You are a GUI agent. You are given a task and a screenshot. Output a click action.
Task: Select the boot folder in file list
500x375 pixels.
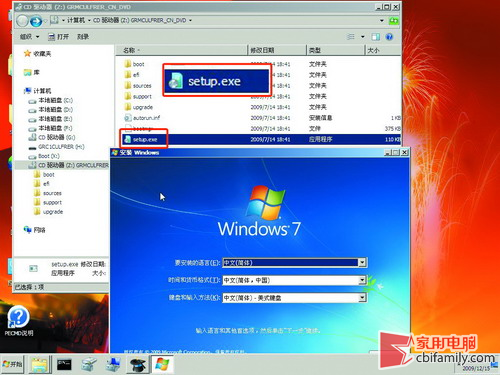[134, 64]
